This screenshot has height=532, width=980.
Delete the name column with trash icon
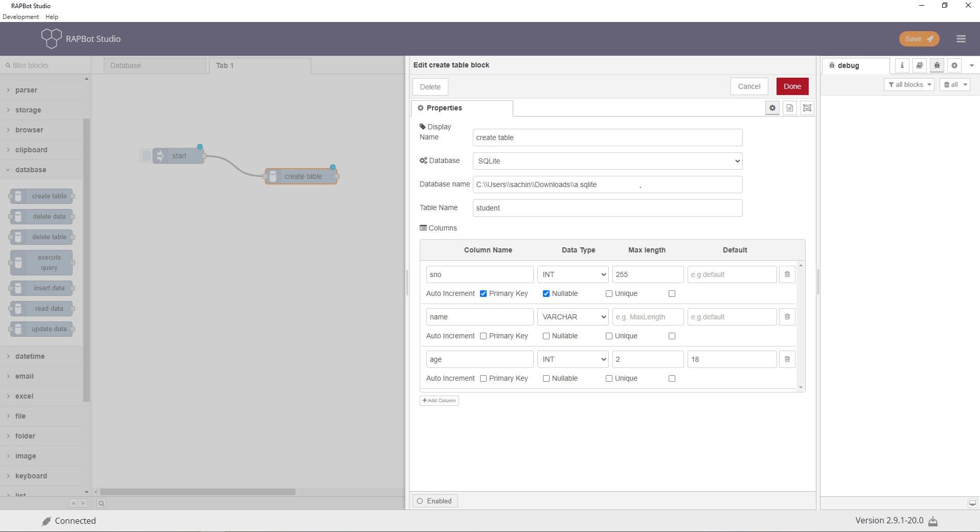point(787,317)
